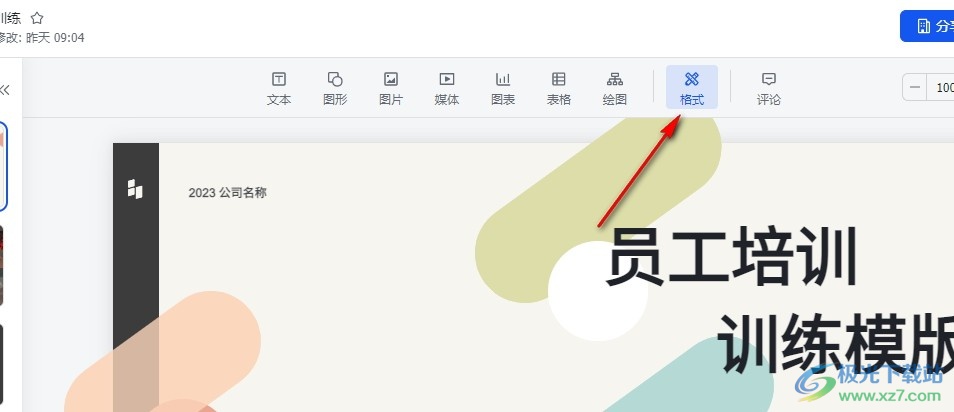Click the blue 分享 share button
The image size is (954, 412).
point(927,26)
